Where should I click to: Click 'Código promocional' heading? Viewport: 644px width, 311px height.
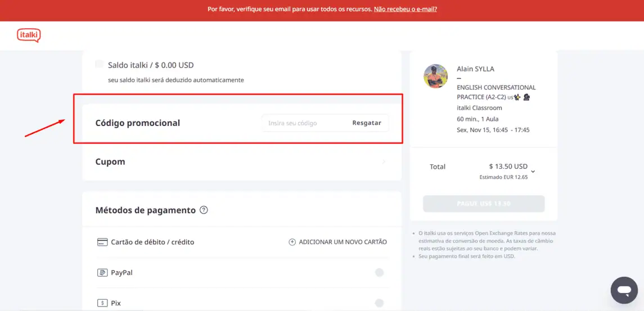(138, 123)
